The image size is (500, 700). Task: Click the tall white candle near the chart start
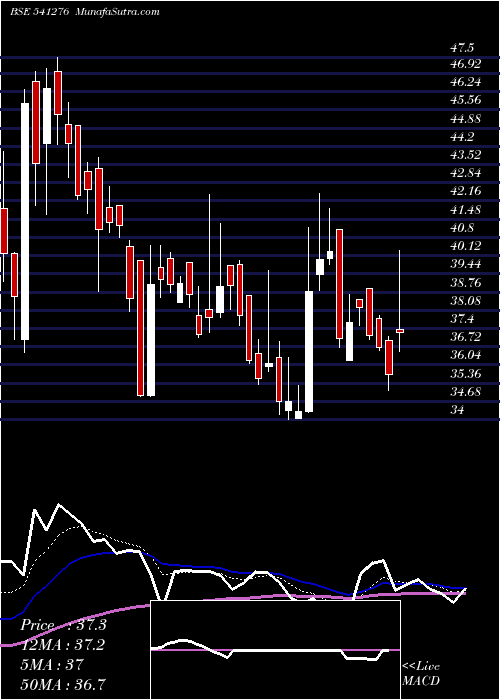point(25,221)
